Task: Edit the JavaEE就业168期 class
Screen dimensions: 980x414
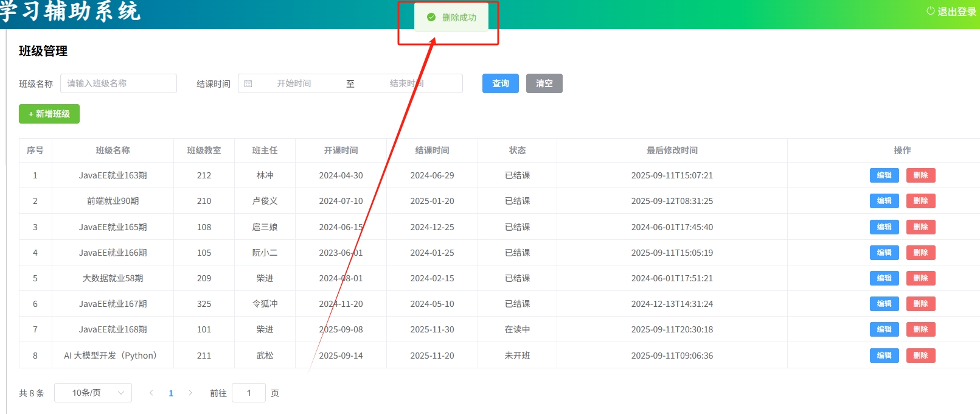Action: pos(884,329)
